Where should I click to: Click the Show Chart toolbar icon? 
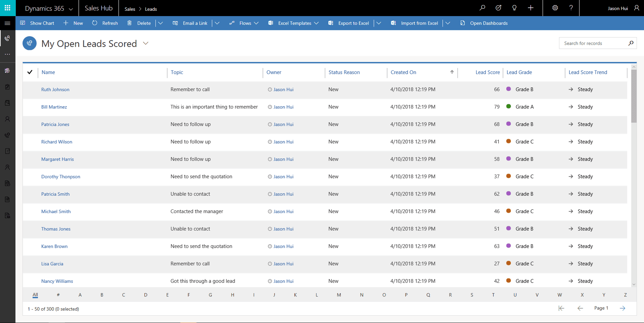23,23
